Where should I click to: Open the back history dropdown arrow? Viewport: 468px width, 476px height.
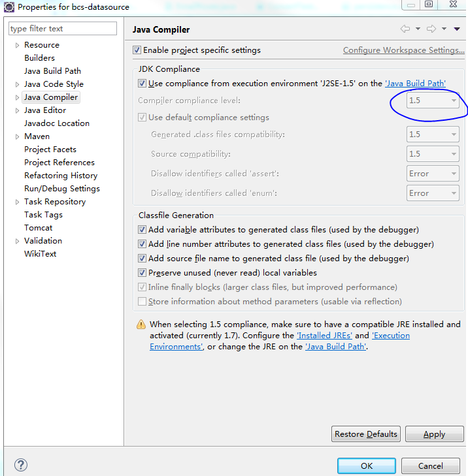click(418, 29)
